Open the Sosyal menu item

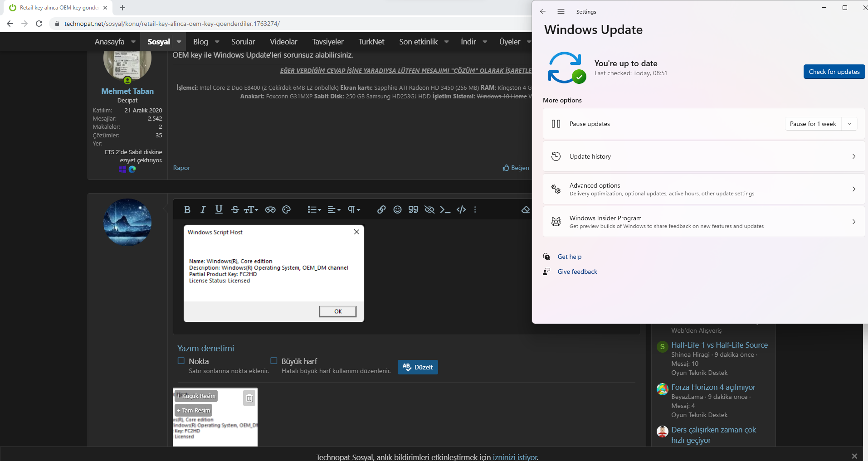click(159, 42)
